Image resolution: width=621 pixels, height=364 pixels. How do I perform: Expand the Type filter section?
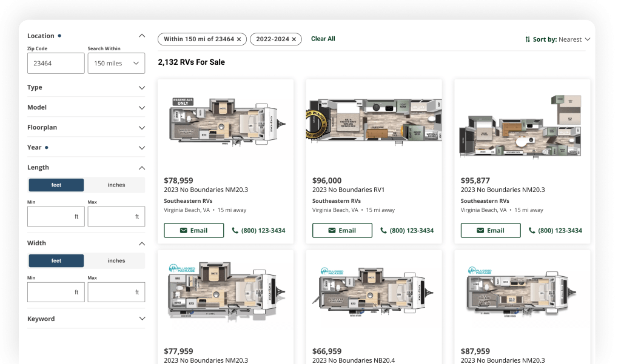pyautogui.click(x=142, y=88)
